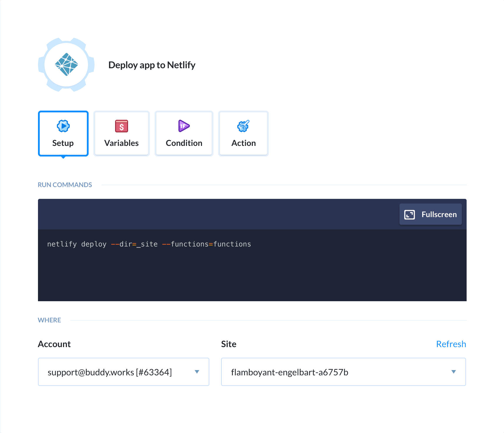Select the Setup tab card
Image resolution: width=504 pixels, height=433 pixels.
[63, 133]
